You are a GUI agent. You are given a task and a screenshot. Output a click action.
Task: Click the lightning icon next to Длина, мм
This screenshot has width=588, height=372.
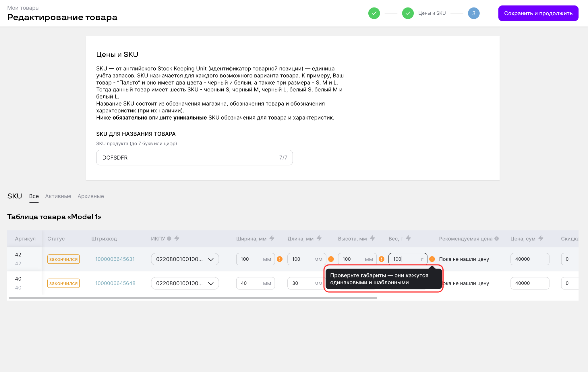pyautogui.click(x=319, y=238)
